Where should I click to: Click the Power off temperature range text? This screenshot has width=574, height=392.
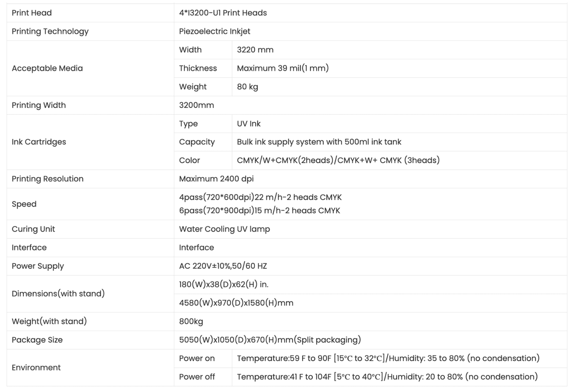(387, 377)
